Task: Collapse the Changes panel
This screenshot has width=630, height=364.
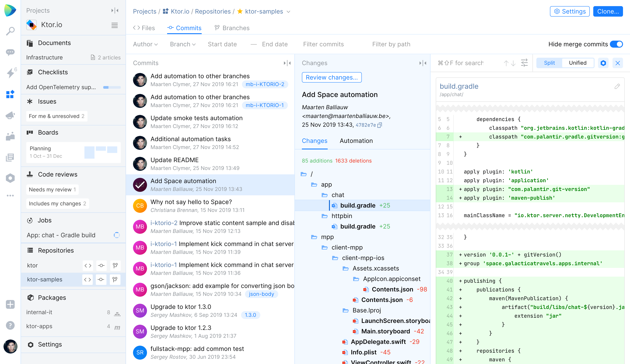Action: tap(423, 63)
